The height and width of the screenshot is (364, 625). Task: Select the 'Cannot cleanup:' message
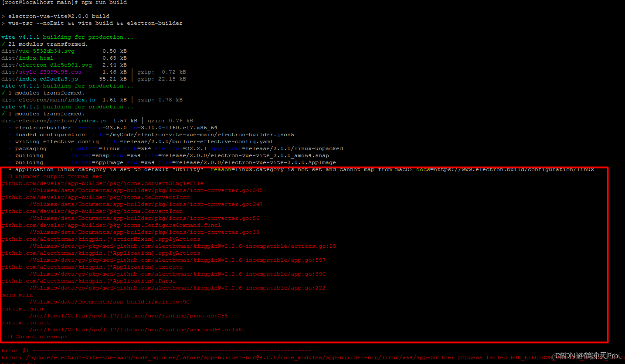click(38, 337)
